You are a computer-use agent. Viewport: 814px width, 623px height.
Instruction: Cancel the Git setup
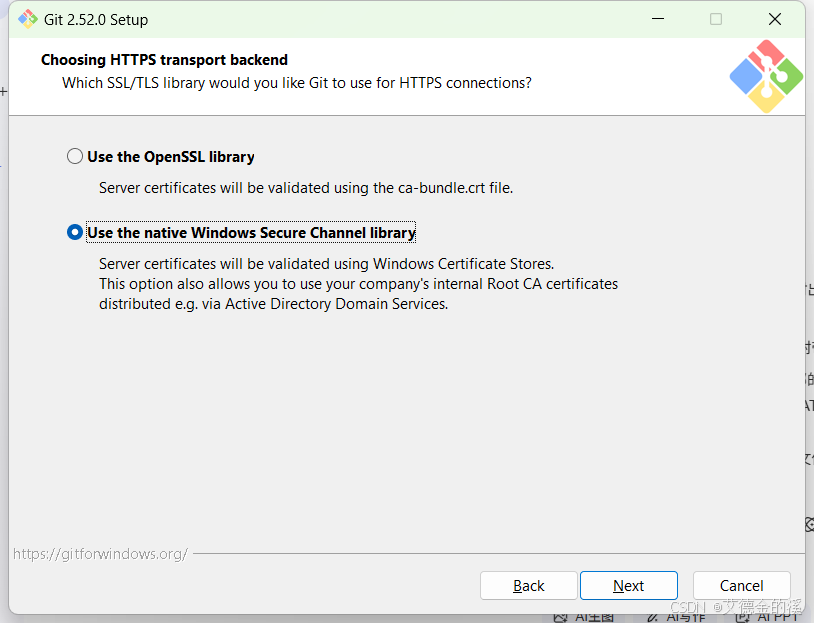click(741, 586)
